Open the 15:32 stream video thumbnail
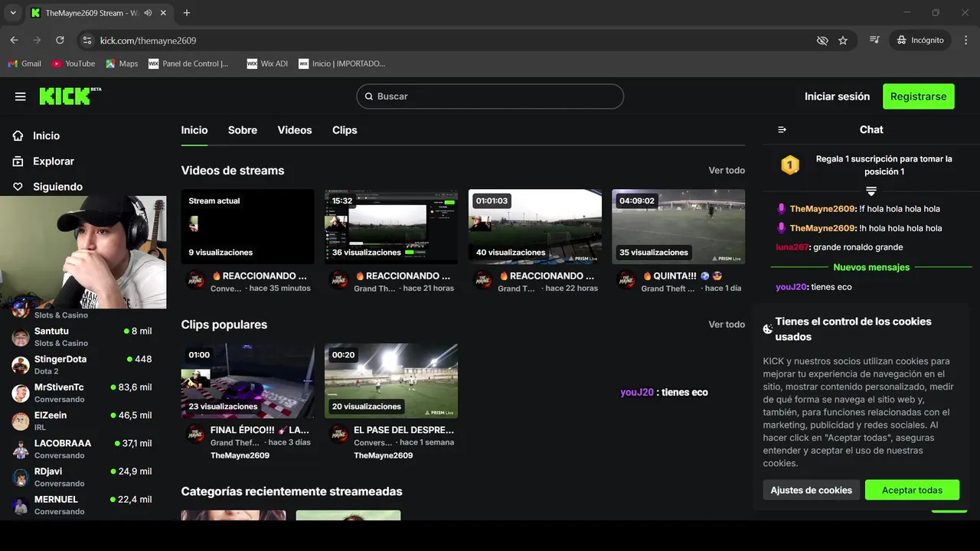 [391, 227]
